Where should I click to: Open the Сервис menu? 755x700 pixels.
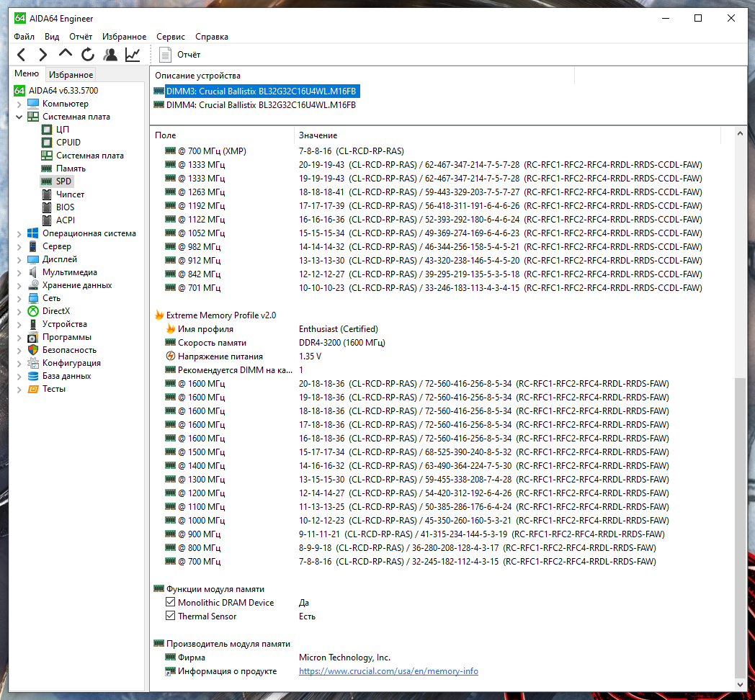coord(171,37)
